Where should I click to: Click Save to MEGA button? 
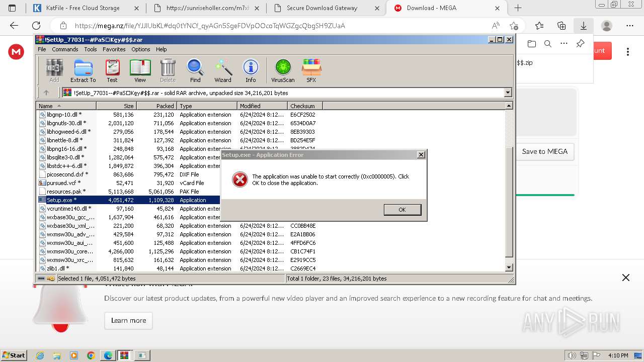tap(544, 151)
